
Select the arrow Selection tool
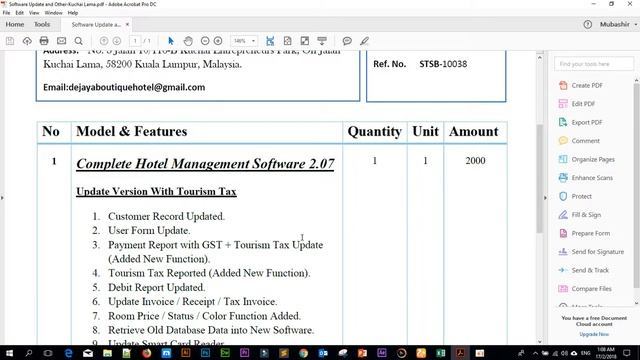(171, 41)
